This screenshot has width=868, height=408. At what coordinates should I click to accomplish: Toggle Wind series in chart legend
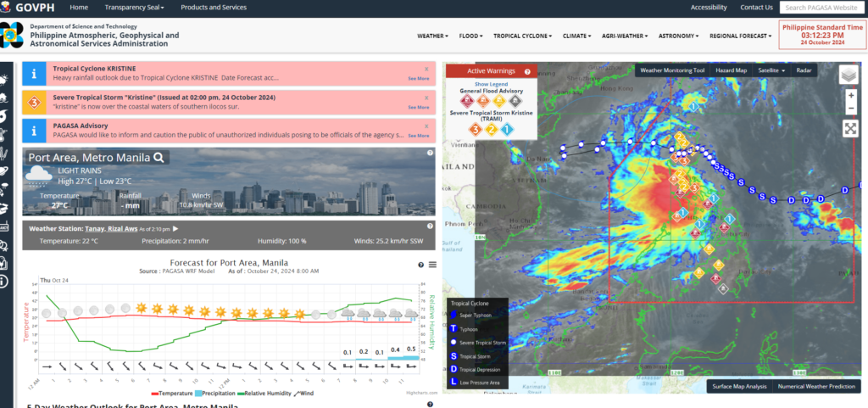click(304, 394)
